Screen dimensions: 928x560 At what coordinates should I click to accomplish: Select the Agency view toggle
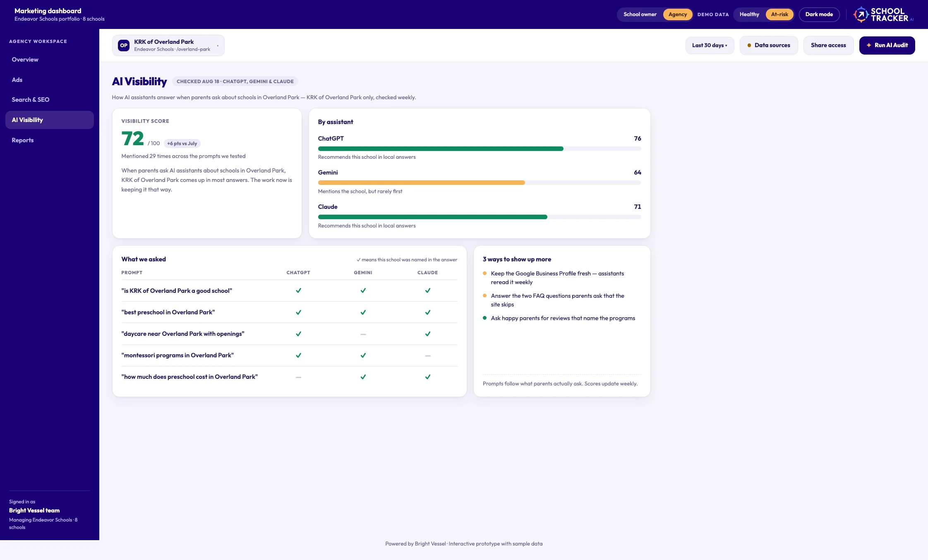[677, 14]
